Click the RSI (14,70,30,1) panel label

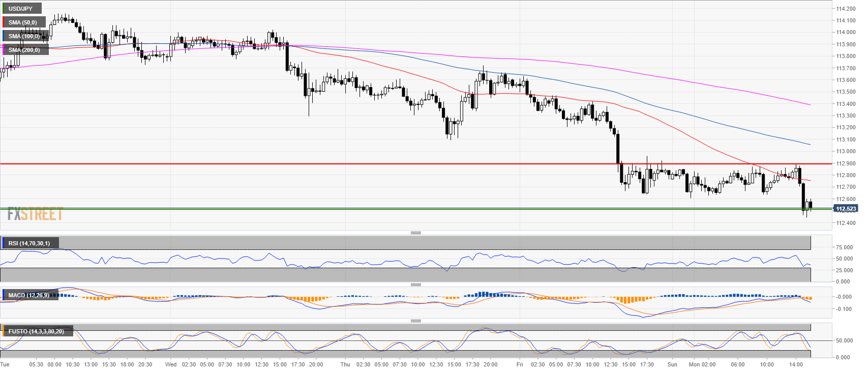click(29, 243)
